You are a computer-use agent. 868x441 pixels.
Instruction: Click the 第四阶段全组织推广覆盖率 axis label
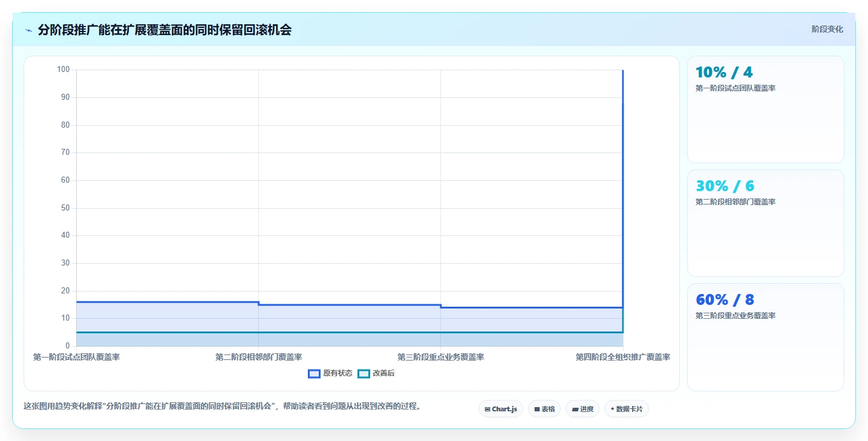[x=623, y=358]
